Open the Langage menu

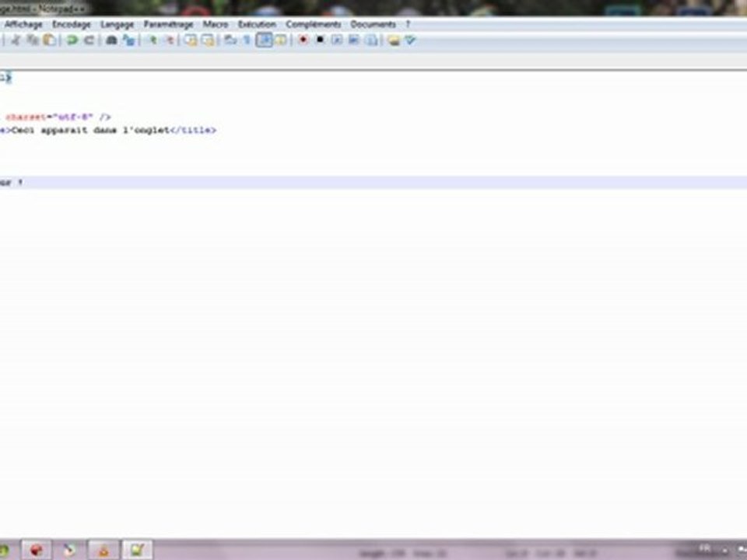click(117, 24)
